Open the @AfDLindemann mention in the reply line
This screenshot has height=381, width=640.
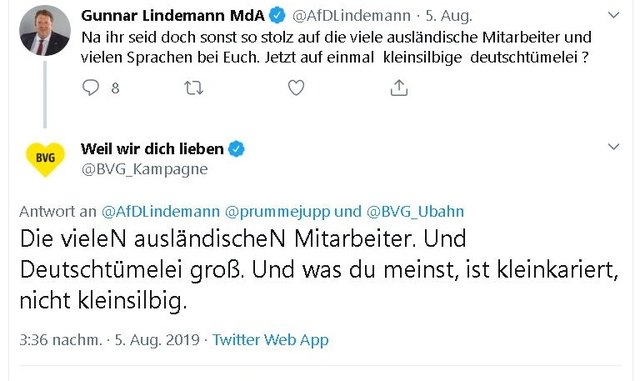(x=160, y=212)
